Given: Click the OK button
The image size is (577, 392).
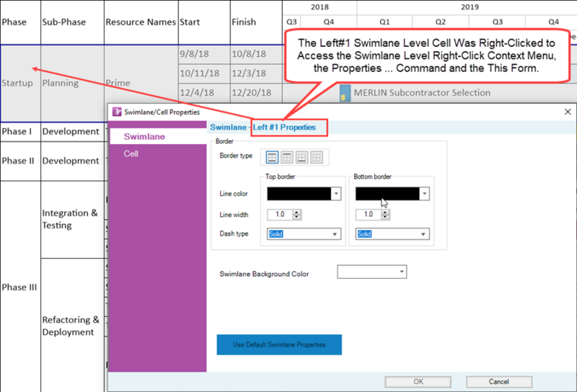Looking at the screenshot, I should tap(418, 382).
